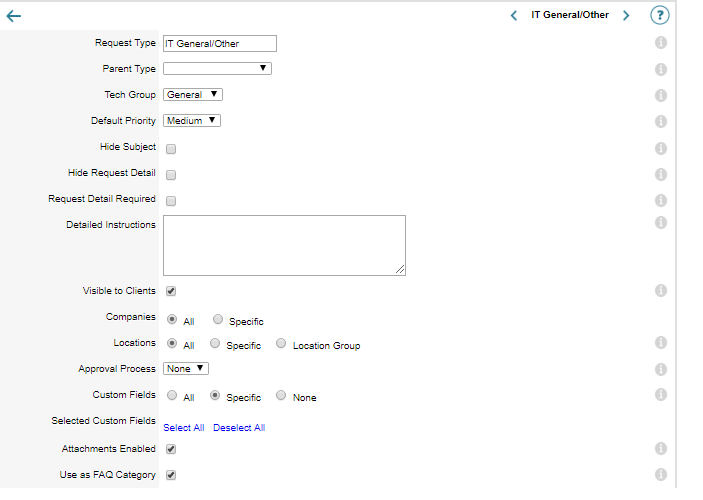The image size is (703, 500).
Task: Show info for Parent Type field
Action: coord(661,70)
